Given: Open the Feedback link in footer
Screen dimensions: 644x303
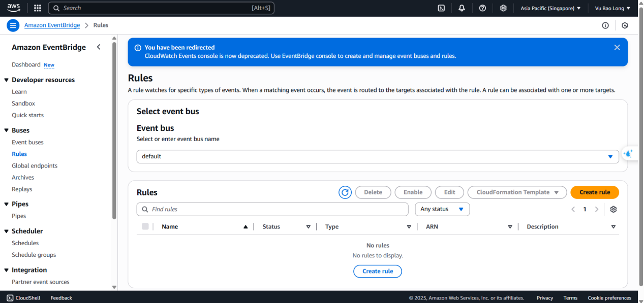Looking at the screenshot, I should tap(62, 298).
